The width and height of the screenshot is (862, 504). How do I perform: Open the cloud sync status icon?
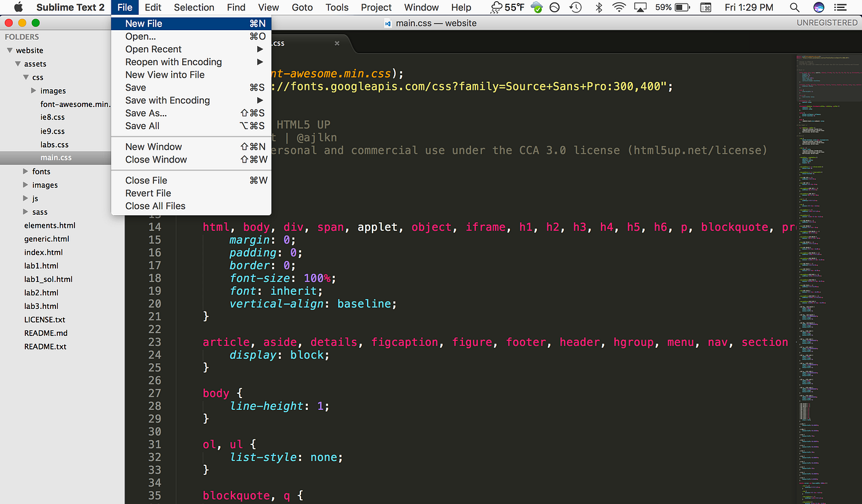[536, 7]
